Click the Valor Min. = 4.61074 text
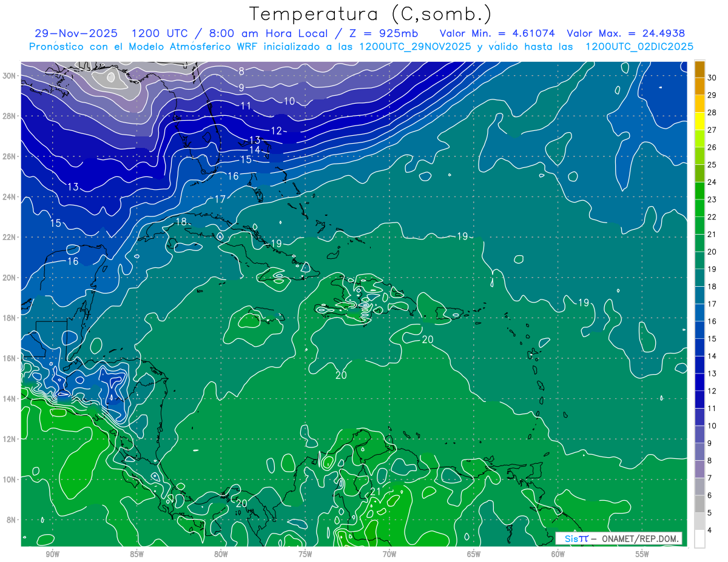The image size is (728, 562). pyautogui.click(x=497, y=33)
